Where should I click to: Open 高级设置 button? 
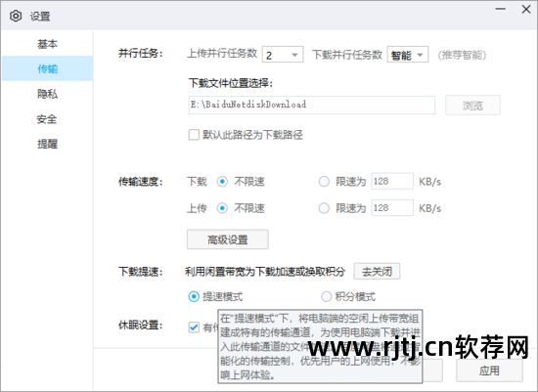click(x=228, y=240)
